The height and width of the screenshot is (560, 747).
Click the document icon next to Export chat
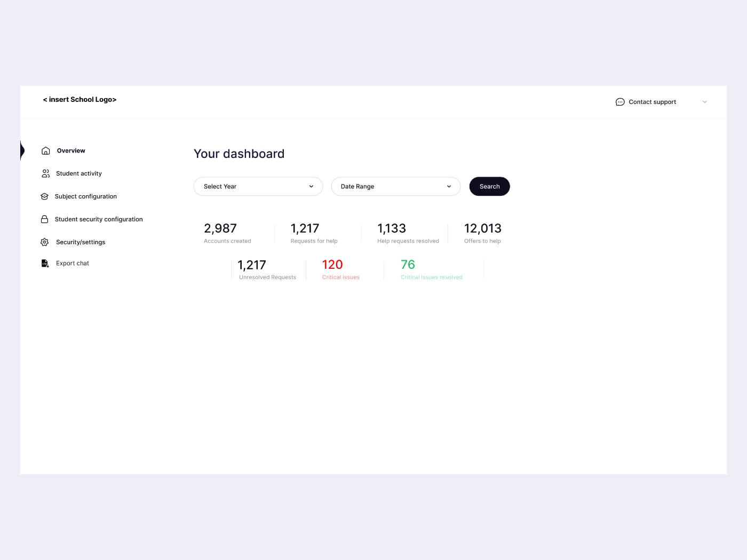coord(45,263)
